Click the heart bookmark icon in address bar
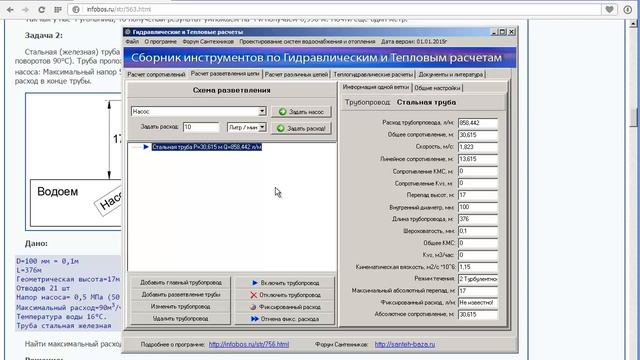640x360 pixels. click(609, 9)
